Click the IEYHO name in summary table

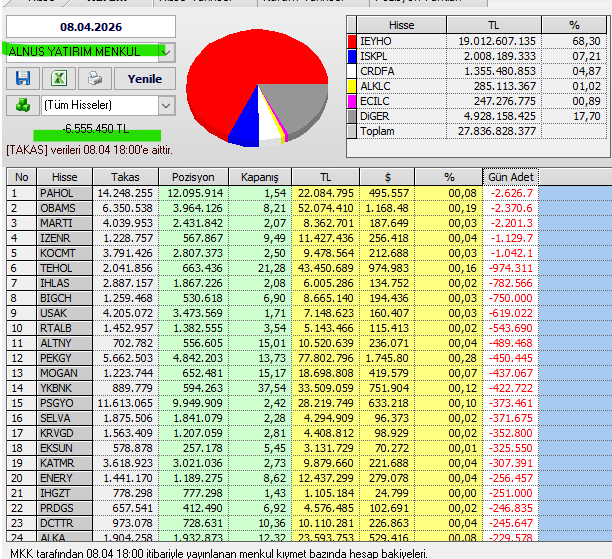point(375,41)
